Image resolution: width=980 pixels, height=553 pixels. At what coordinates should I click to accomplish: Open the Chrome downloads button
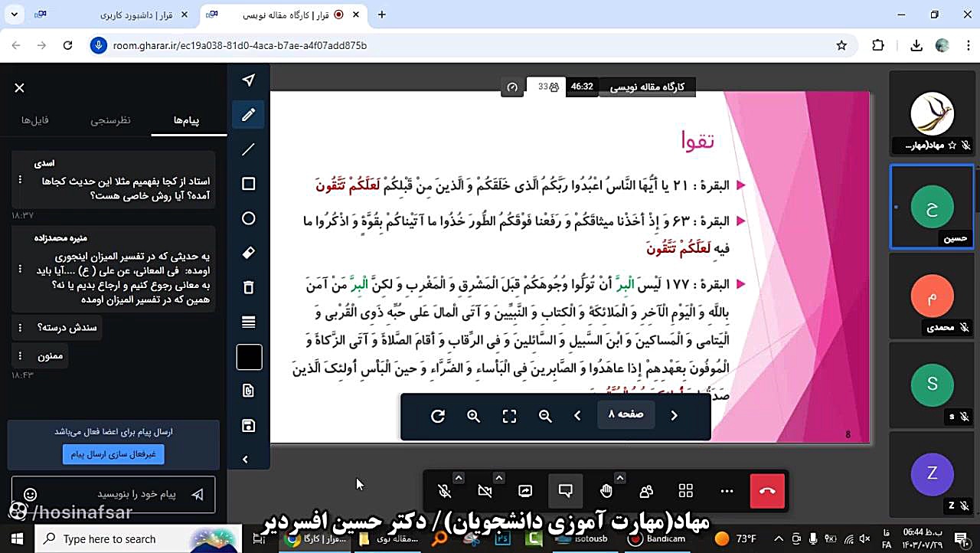click(x=916, y=45)
